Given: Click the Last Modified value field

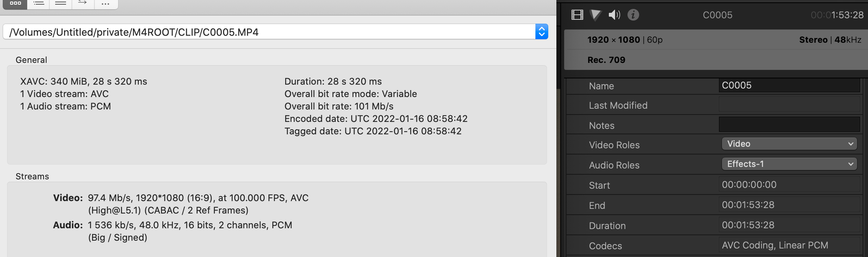Looking at the screenshot, I should tap(789, 105).
